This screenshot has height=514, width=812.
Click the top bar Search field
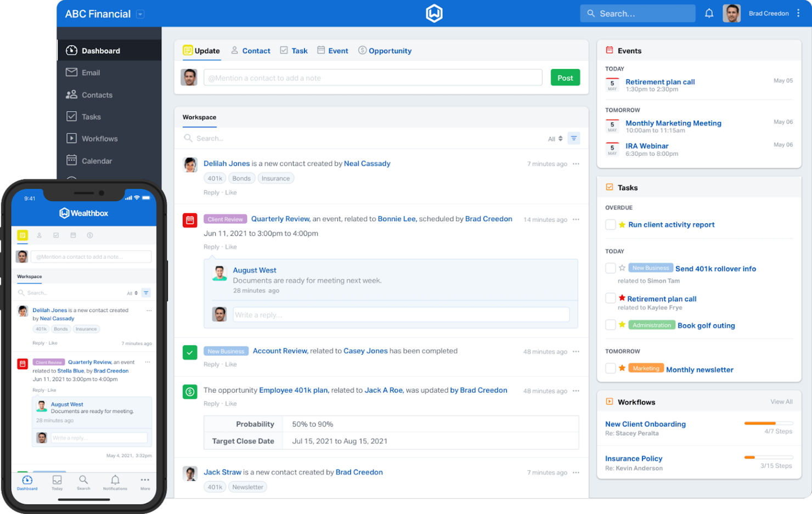tap(638, 13)
